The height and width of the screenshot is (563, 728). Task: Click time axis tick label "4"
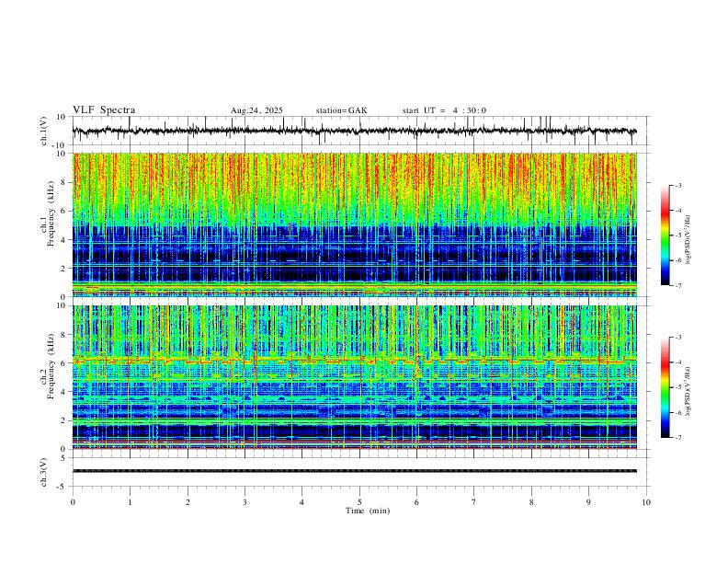[301, 502]
